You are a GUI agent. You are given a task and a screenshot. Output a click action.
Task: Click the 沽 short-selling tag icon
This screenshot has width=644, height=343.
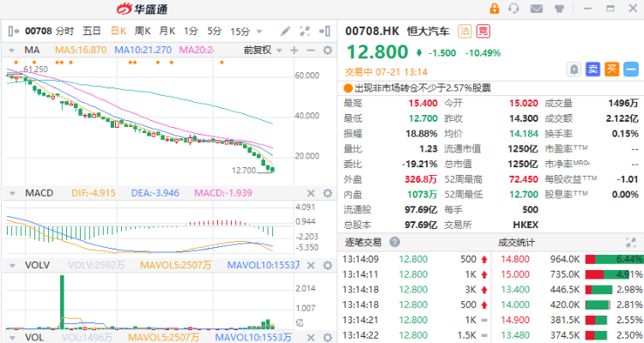465,31
